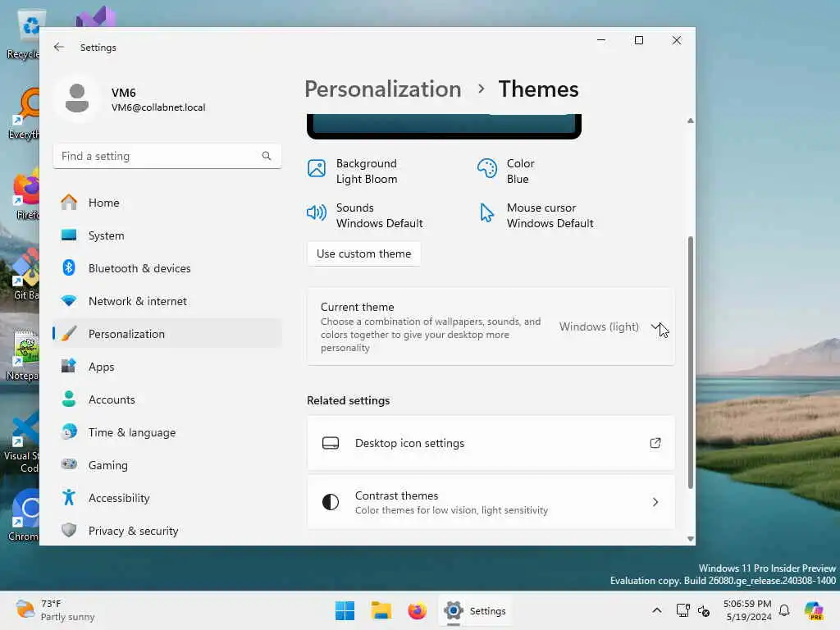
Task: Open Network & internet settings
Action: pos(167,300)
